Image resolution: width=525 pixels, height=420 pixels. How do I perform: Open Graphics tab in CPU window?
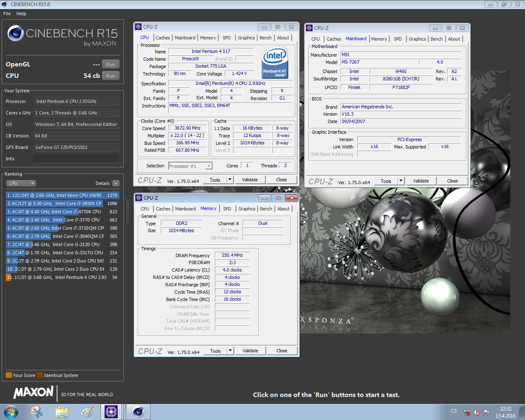[247, 38]
